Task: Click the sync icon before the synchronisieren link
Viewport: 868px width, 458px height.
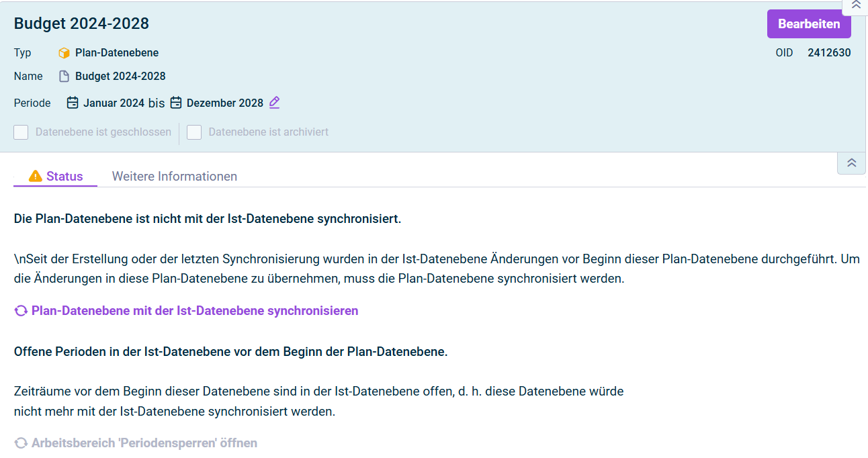Action: pos(21,311)
